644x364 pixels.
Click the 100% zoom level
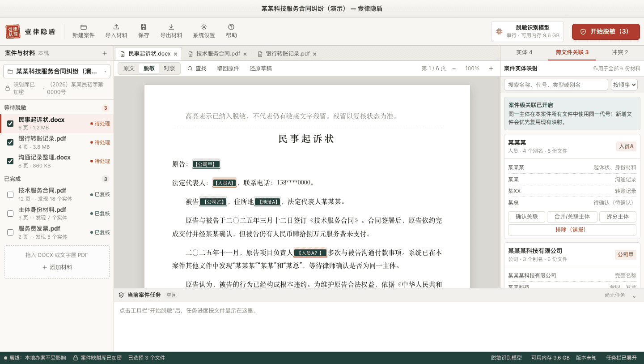(472, 69)
